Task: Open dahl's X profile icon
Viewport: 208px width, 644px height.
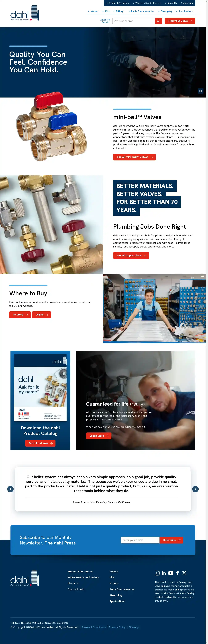Action: point(184,573)
